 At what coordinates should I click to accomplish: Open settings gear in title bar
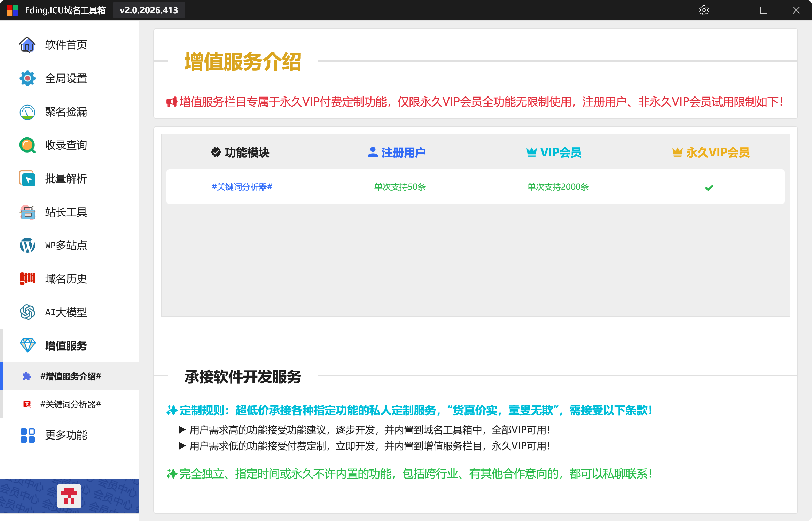click(704, 10)
